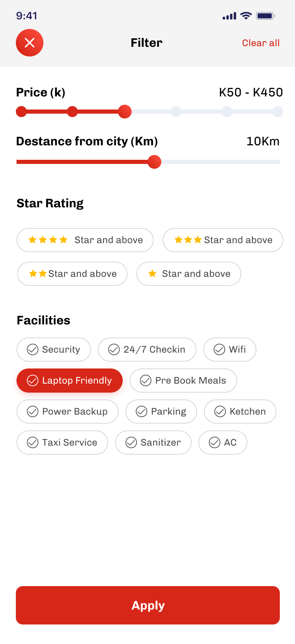
Task: Select four Star and above rating
Action: [85, 240]
